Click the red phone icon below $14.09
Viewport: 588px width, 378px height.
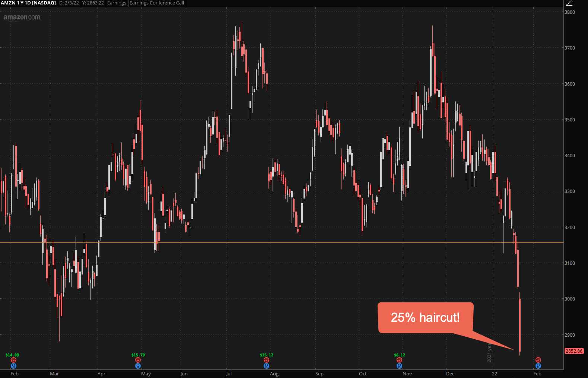pyautogui.click(x=14, y=360)
